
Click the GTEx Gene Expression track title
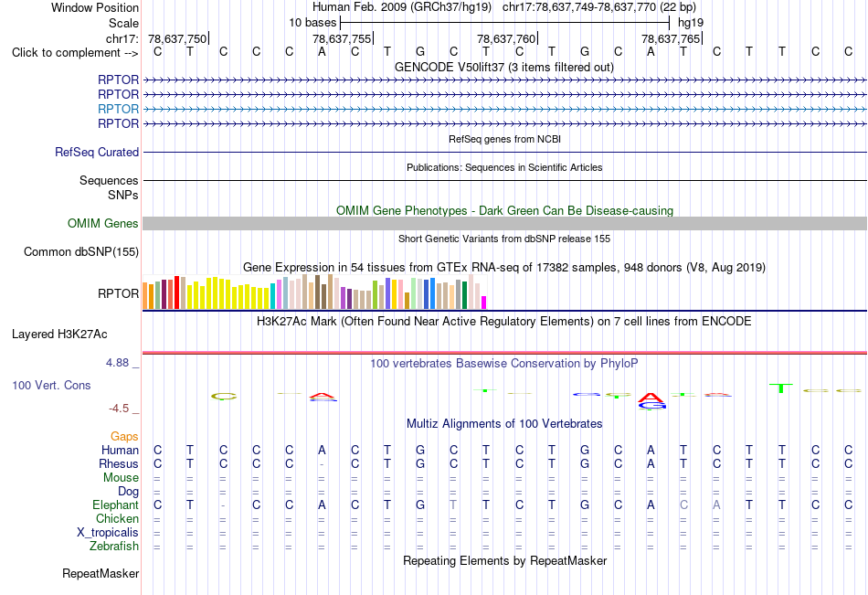504,268
